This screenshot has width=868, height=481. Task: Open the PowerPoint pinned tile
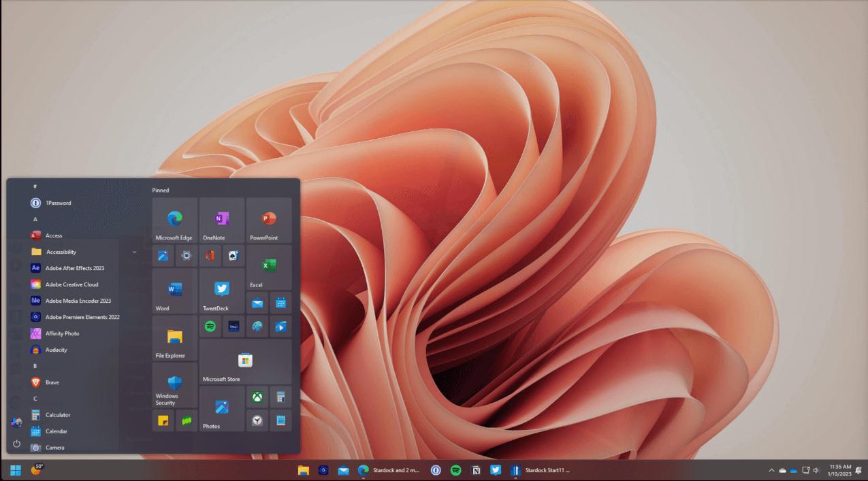[269, 220]
